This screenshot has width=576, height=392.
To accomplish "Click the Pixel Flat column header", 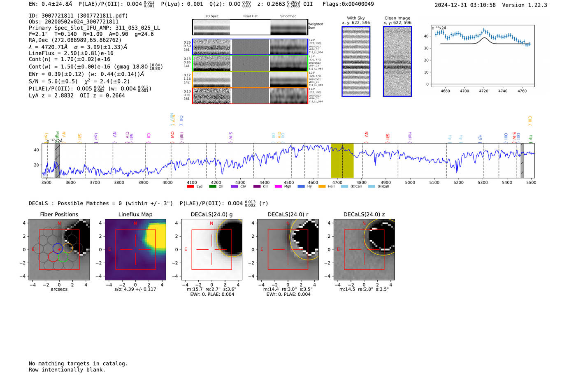I will (250, 16).
